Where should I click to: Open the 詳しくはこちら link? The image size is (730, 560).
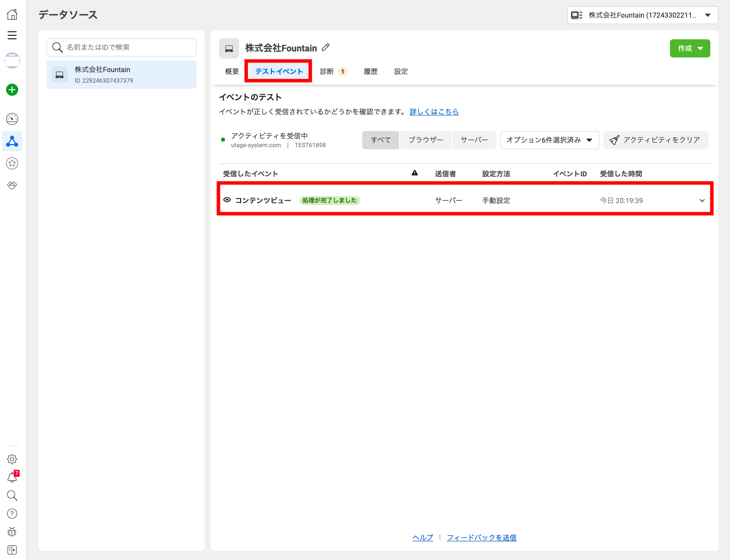point(434,112)
